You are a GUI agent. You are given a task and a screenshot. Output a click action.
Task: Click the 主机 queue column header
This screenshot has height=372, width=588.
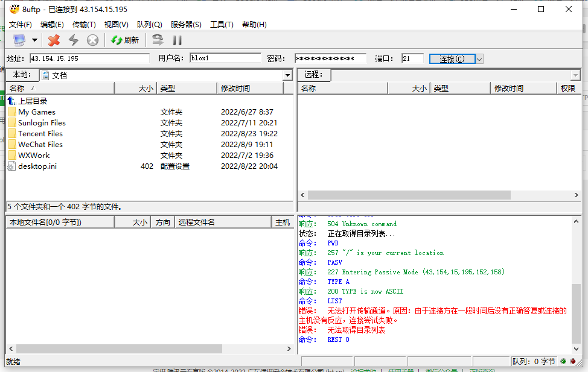click(283, 222)
